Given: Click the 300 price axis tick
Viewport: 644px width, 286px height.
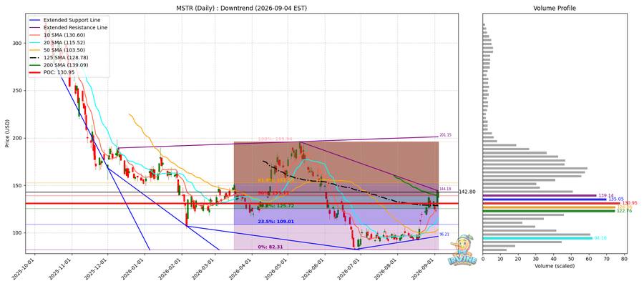Looking at the screenshot, I should pos(17,43).
